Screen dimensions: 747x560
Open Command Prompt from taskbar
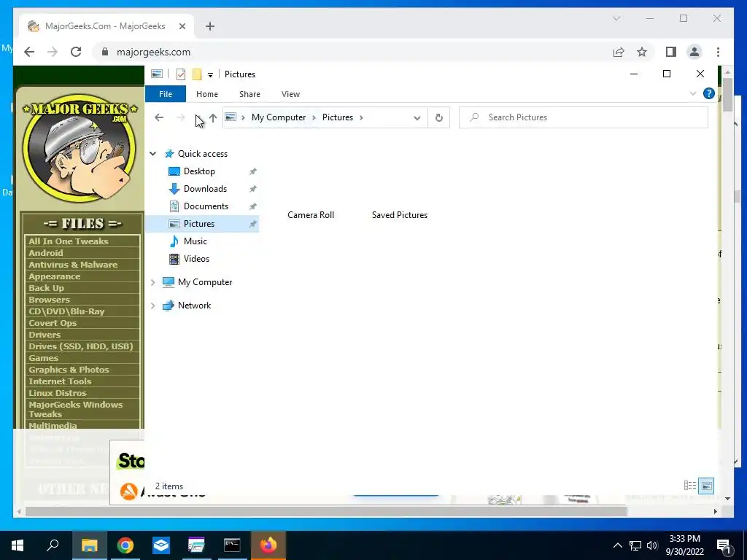tap(232, 545)
